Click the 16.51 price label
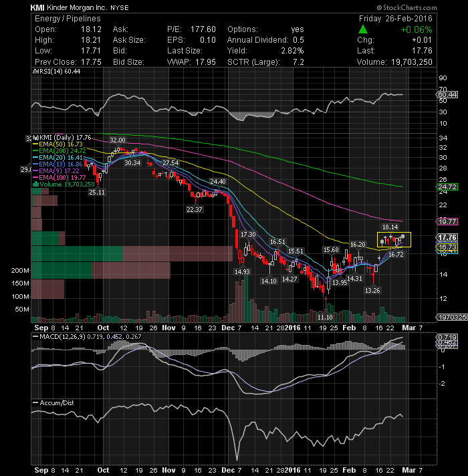Viewport: 468px width, 476px height. coord(277,242)
